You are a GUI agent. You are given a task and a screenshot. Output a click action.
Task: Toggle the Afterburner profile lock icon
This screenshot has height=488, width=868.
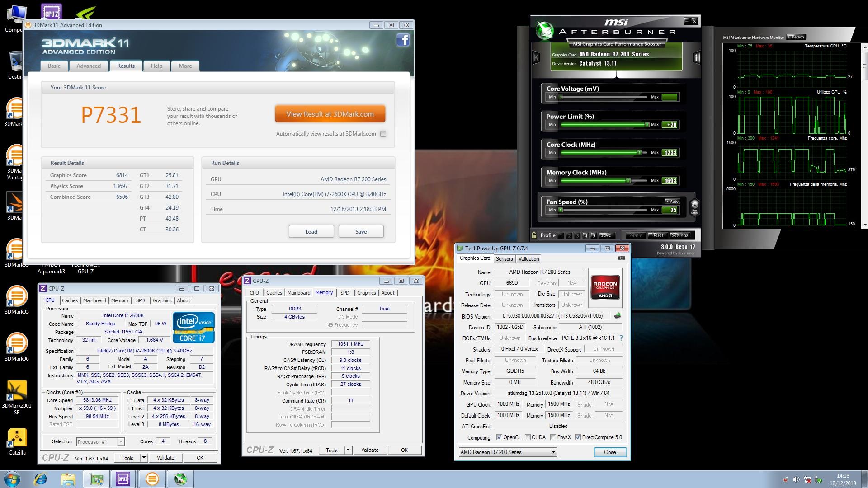click(534, 235)
